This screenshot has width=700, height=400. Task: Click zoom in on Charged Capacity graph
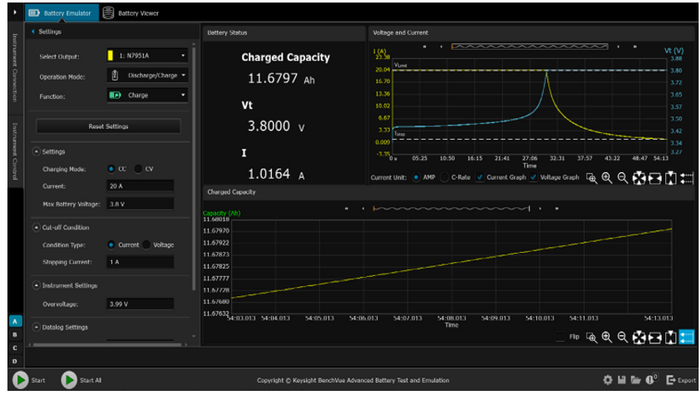point(607,338)
